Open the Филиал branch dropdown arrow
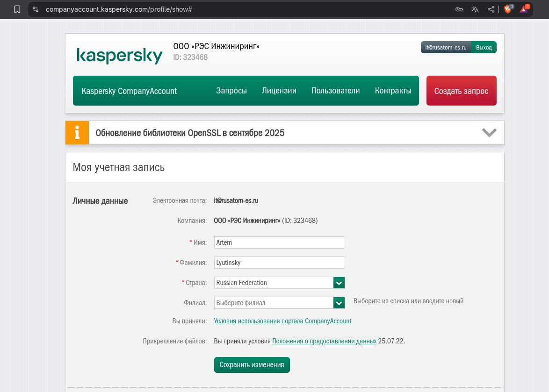This screenshot has height=392, width=549. point(339,303)
